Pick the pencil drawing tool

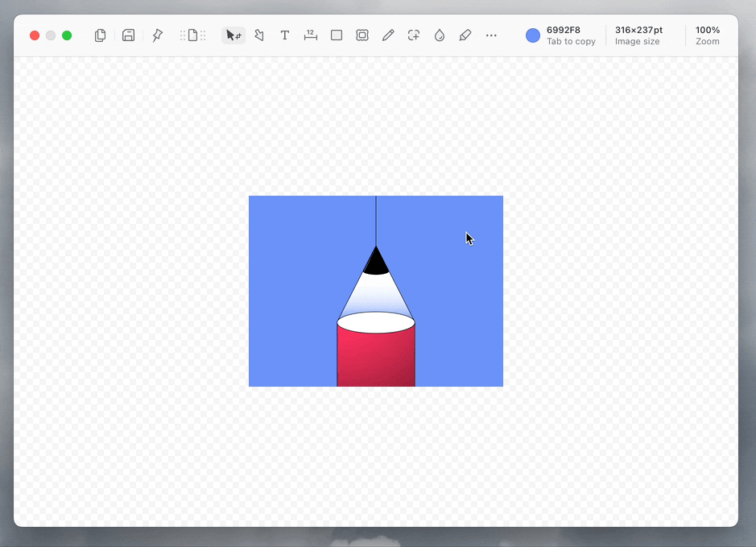tap(388, 35)
